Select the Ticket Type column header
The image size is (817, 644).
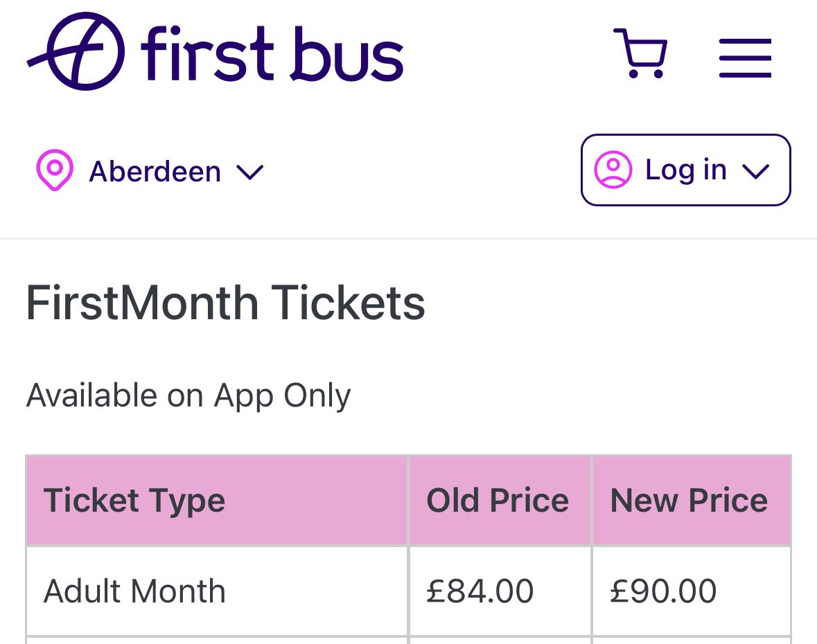[x=134, y=500]
